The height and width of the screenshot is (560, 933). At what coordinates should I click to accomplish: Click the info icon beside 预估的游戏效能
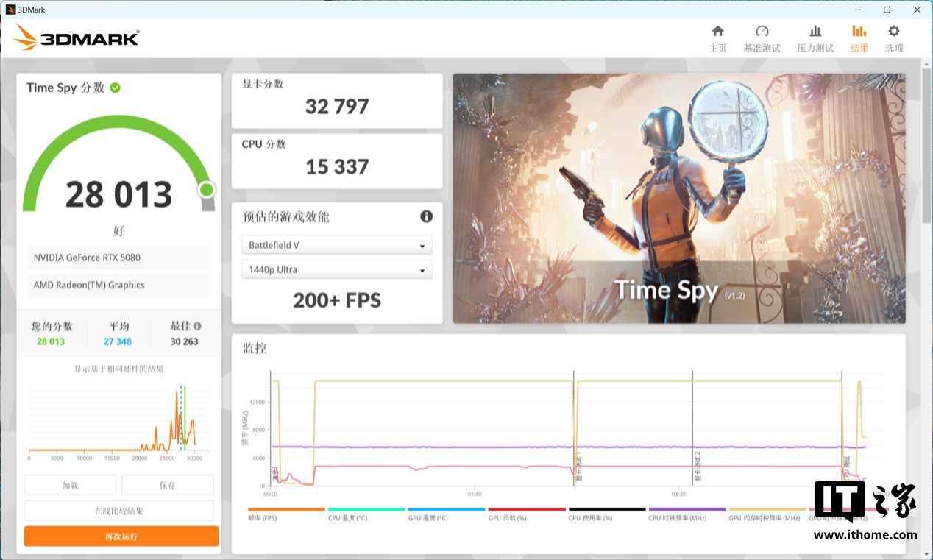point(426,216)
